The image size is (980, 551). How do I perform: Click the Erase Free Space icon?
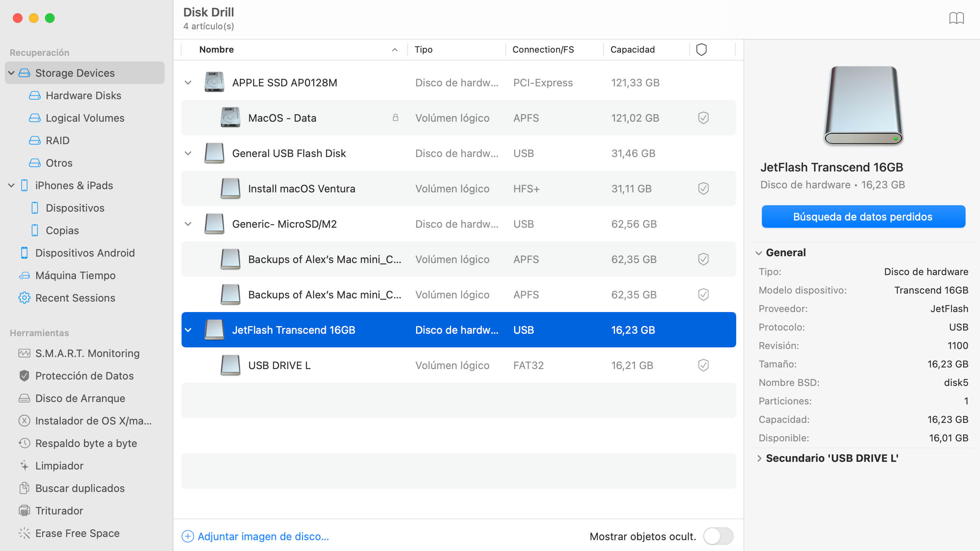click(24, 533)
